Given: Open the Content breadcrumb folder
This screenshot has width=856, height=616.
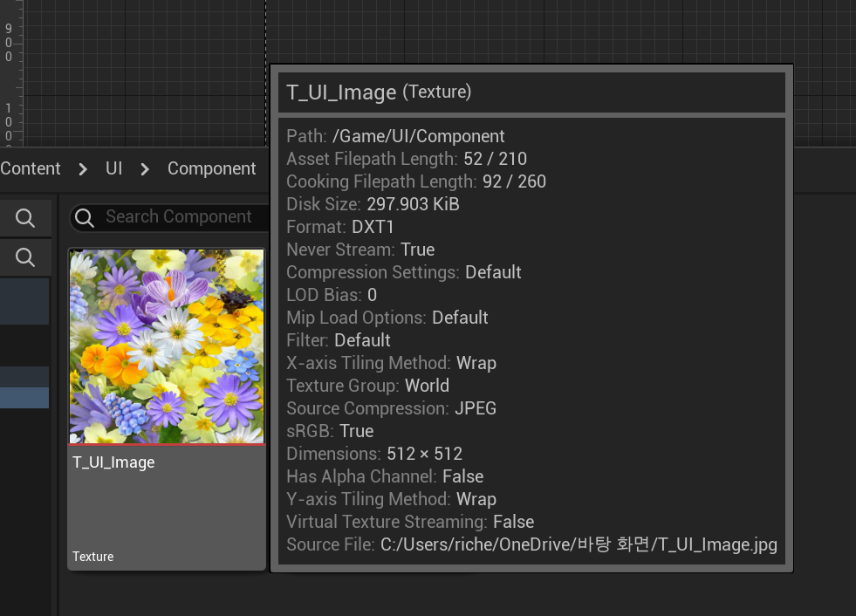Looking at the screenshot, I should [31, 168].
